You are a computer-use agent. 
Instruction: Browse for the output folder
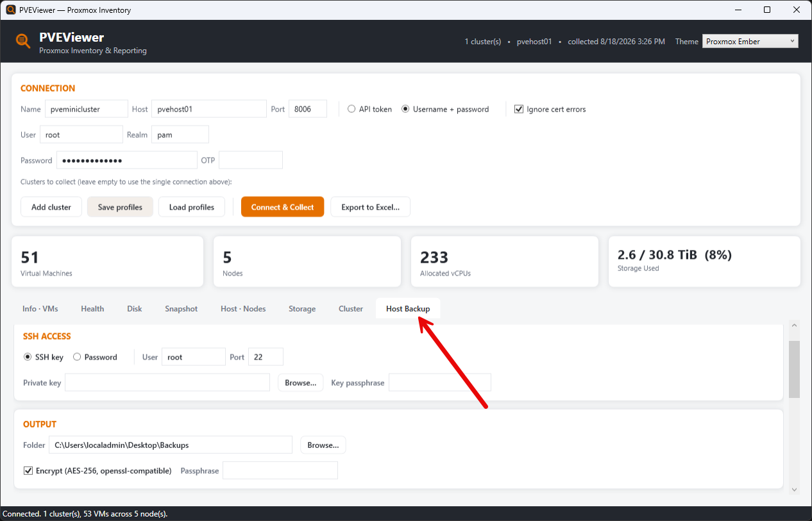pyautogui.click(x=323, y=445)
